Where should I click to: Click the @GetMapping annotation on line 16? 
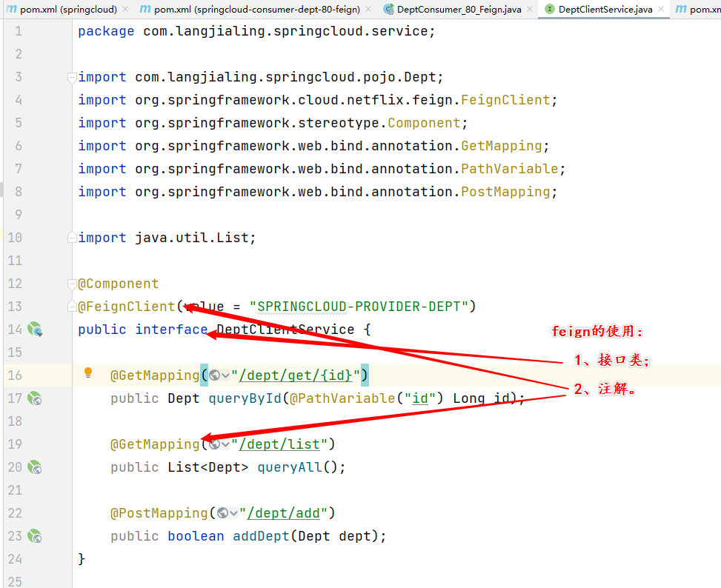point(155,375)
